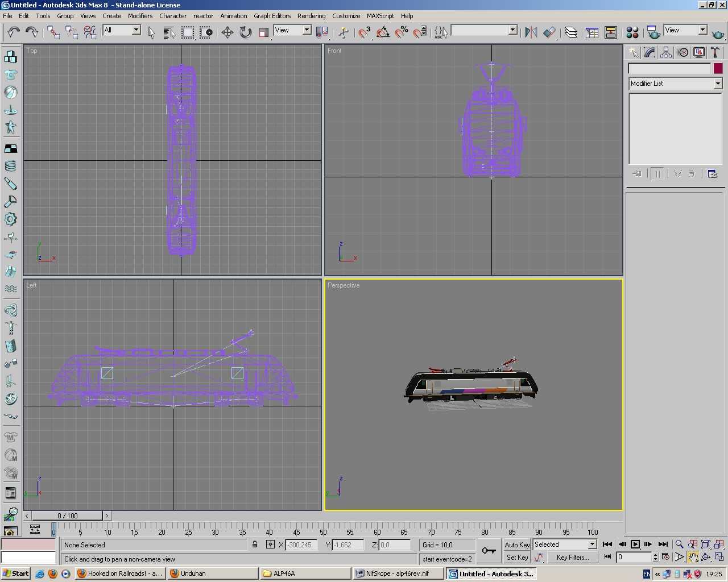Screen dimensions: 728x582
Task: Open the Time Configuration dialog
Action: pyautogui.click(x=665, y=557)
